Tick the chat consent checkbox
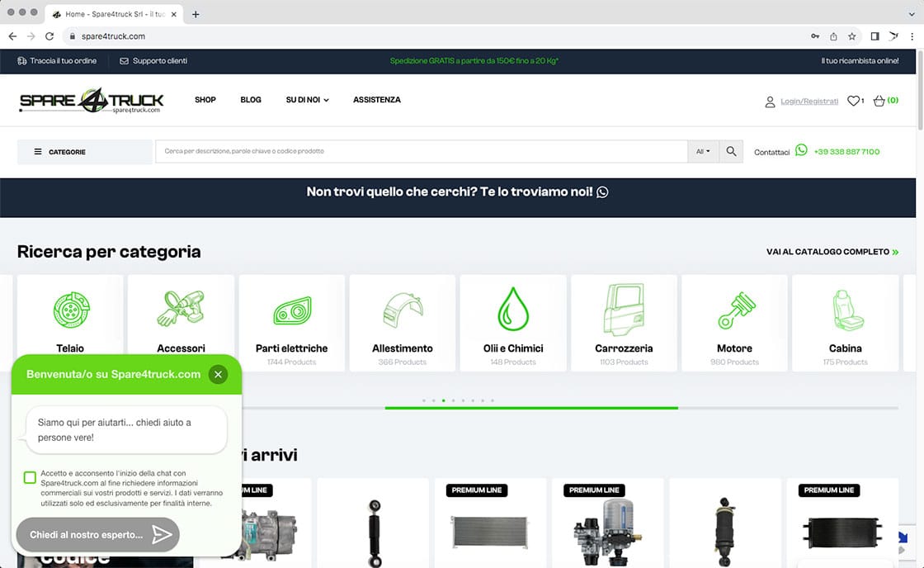Screen dimensions: 924x568 [x=30, y=477]
